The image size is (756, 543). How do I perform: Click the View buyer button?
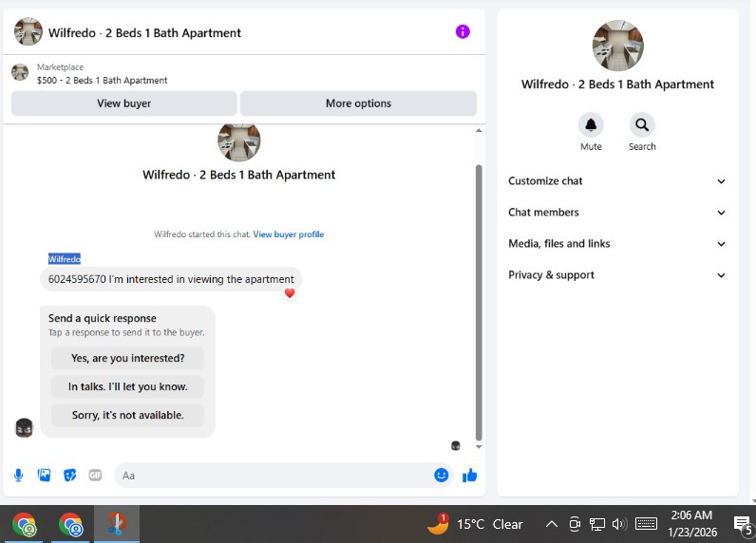click(123, 103)
